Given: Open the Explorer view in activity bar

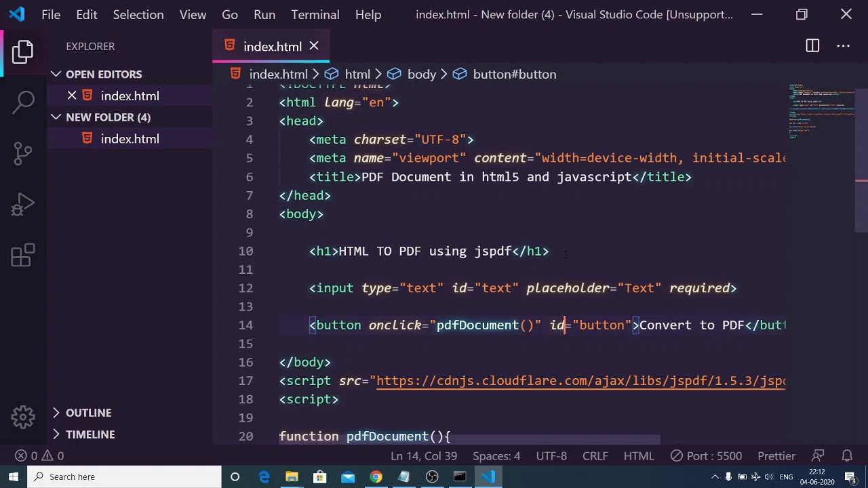Looking at the screenshot, I should (23, 52).
